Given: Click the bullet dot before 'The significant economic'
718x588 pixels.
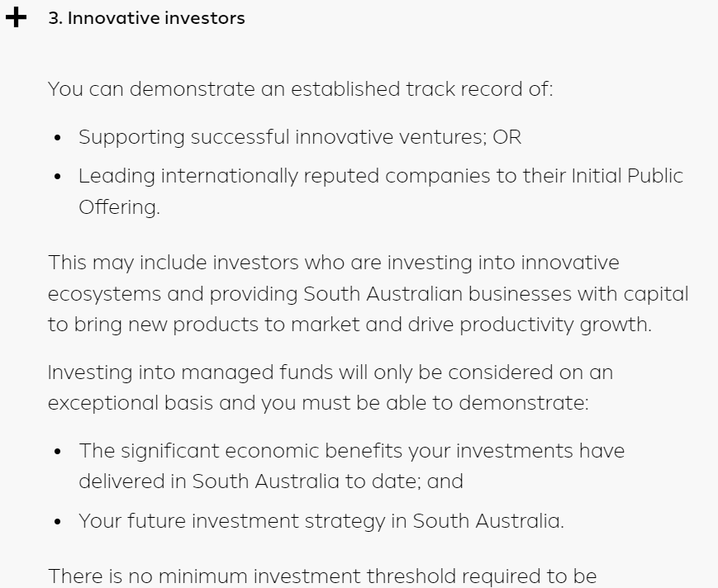Looking at the screenshot, I should (x=57, y=451).
